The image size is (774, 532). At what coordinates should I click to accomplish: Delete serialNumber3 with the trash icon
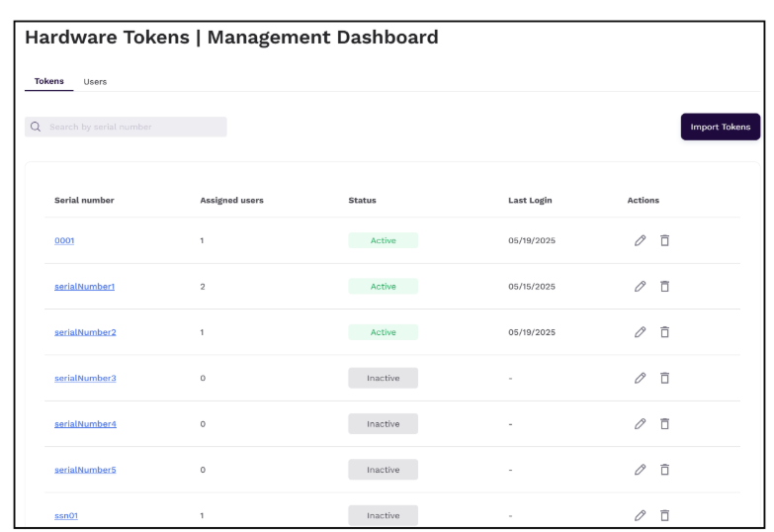click(664, 378)
